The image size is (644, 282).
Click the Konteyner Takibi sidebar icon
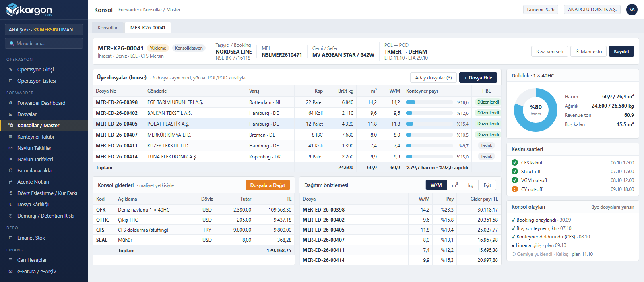point(11,137)
